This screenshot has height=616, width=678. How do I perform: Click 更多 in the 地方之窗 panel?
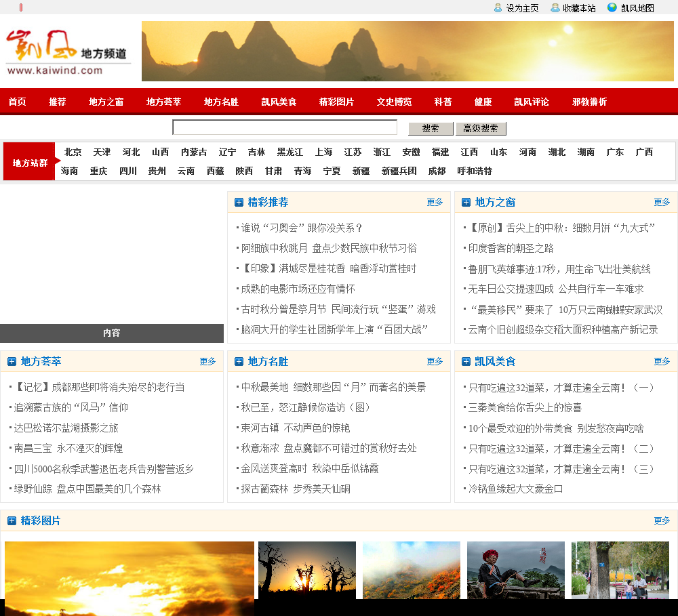(662, 203)
